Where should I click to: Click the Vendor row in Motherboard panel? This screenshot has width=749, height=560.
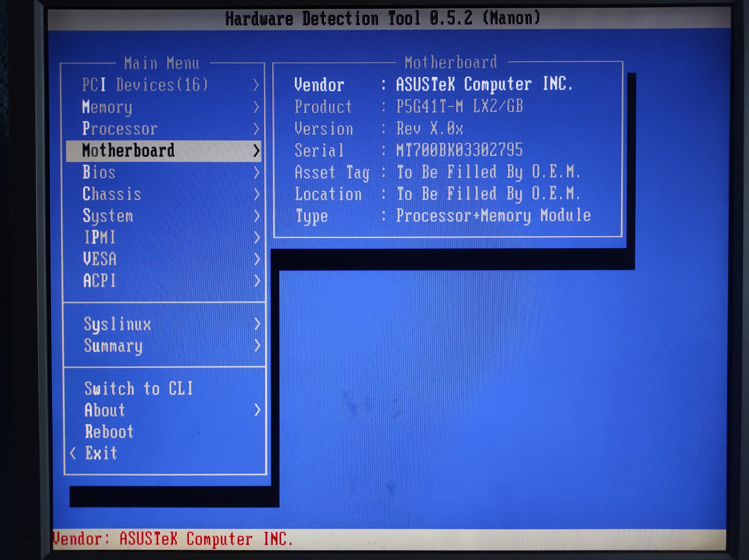433,84
